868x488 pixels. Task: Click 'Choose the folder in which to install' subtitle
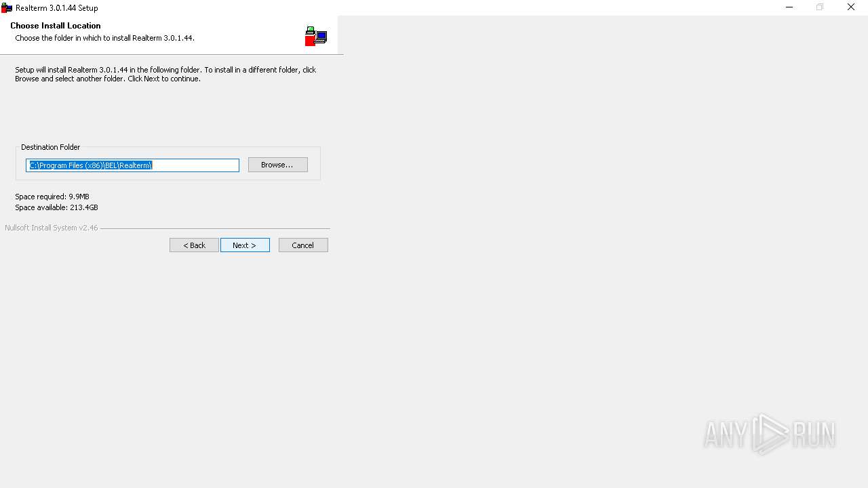tap(104, 38)
